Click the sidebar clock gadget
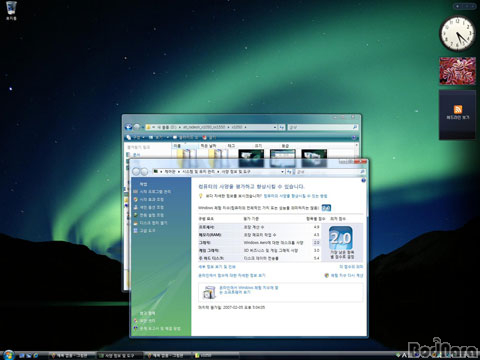This screenshot has width=480, height=360. coord(457,34)
